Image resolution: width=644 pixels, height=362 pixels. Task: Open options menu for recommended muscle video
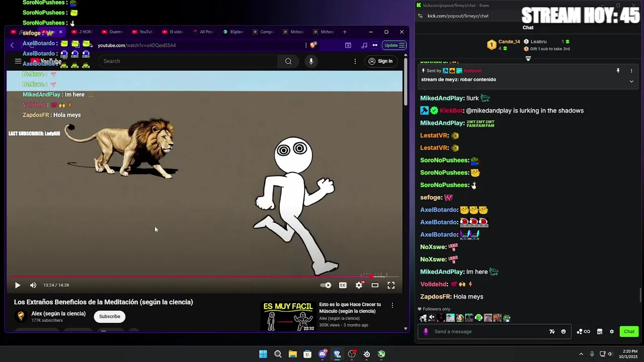coord(392,305)
